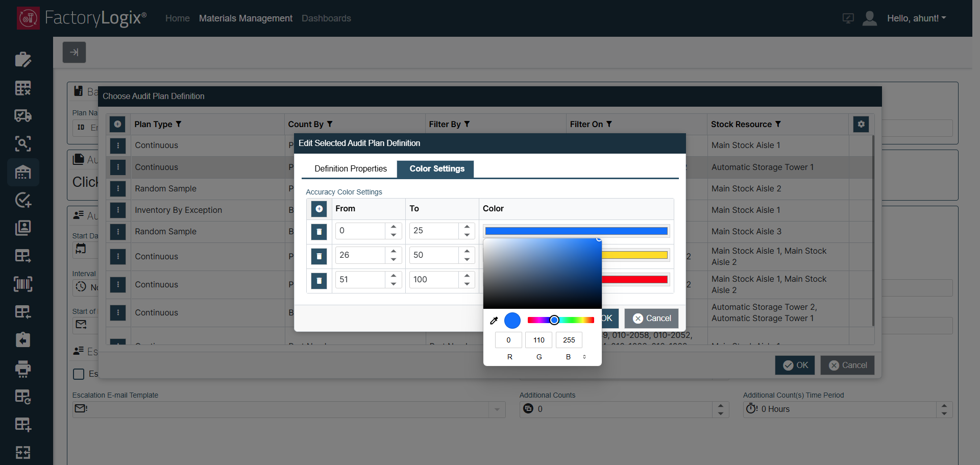980x465 pixels.
Task: Filter the Plan Type column
Action: pyautogui.click(x=179, y=124)
